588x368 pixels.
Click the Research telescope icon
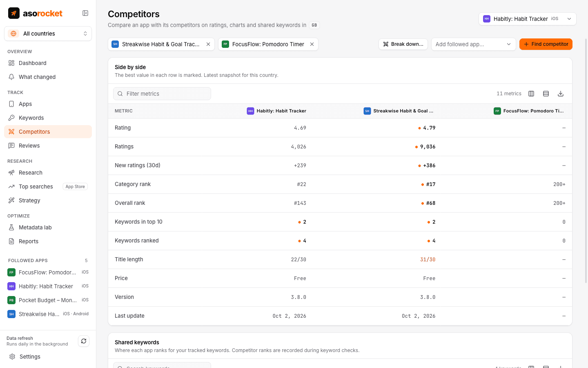coord(11,173)
